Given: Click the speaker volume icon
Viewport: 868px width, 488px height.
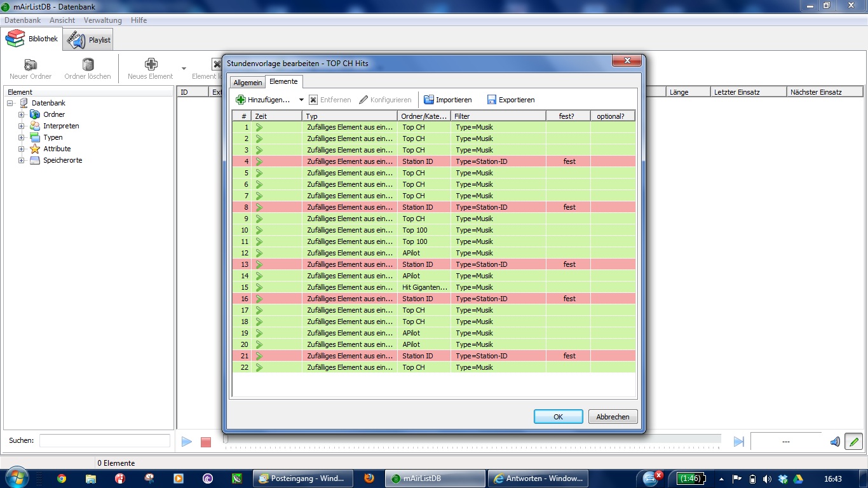Looking at the screenshot, I should [835, 442].
